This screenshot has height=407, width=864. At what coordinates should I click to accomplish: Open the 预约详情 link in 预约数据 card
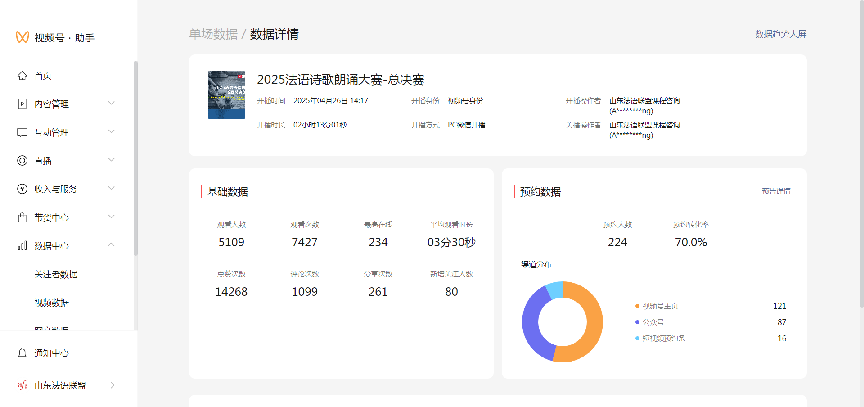tap(775, 190)
